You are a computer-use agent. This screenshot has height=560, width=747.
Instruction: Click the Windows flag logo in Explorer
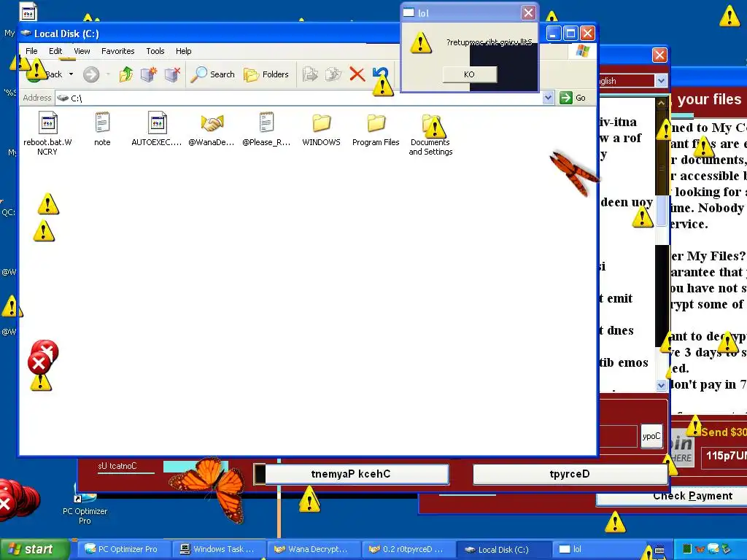pos(583,51)
